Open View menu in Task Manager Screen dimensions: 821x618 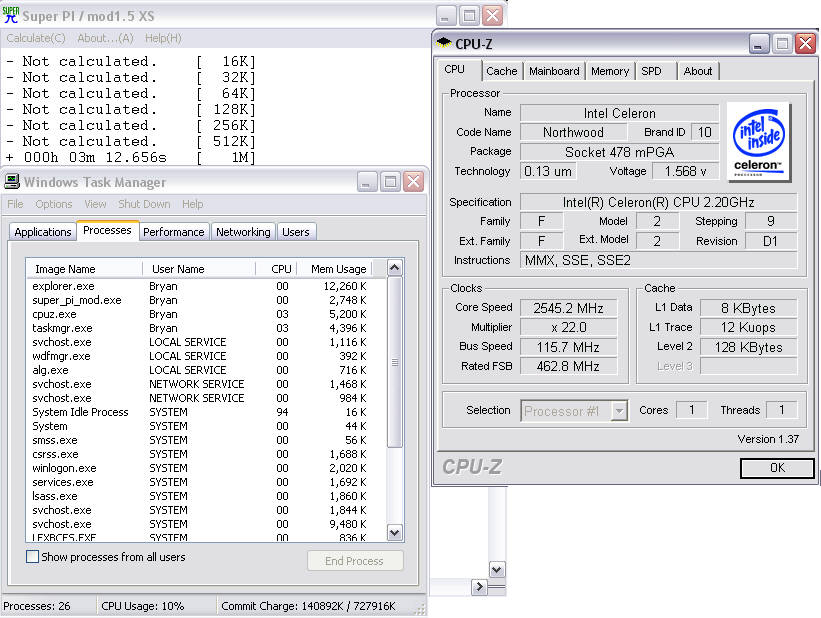(95, 204)
